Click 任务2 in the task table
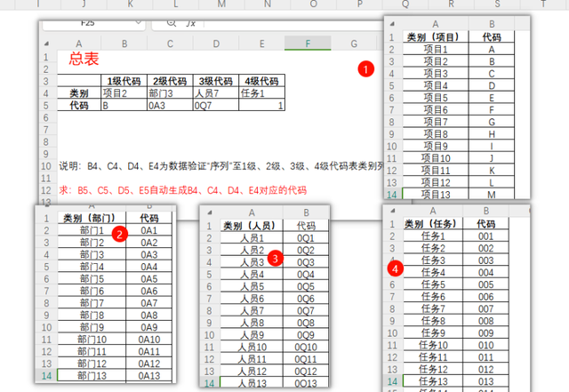569x392 pixels. click(433, 248)
